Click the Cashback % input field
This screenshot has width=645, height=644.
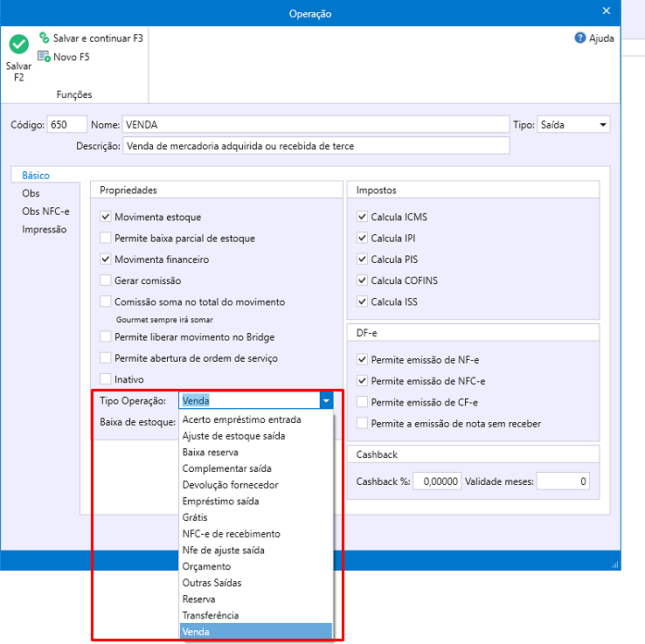tap(436, 481)
